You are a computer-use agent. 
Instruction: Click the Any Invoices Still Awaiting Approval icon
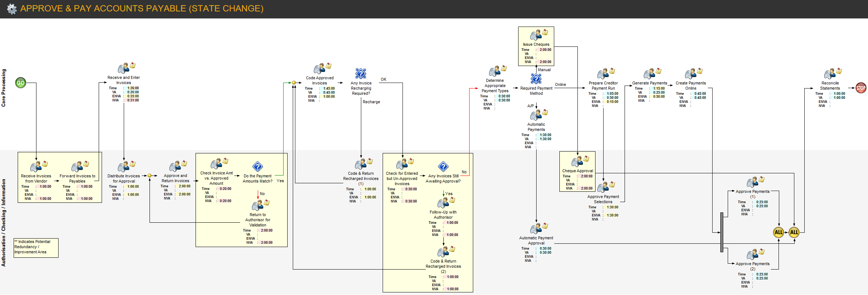coord(443,167)
